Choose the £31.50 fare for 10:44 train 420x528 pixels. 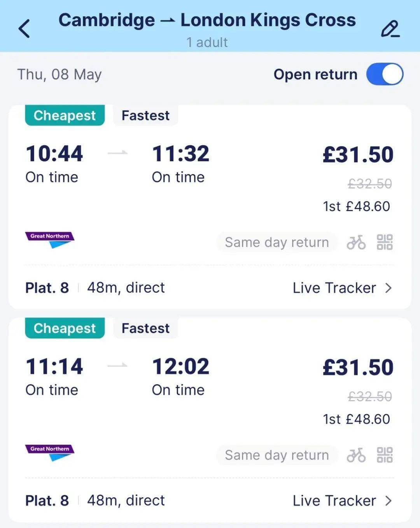pos(358,154)
